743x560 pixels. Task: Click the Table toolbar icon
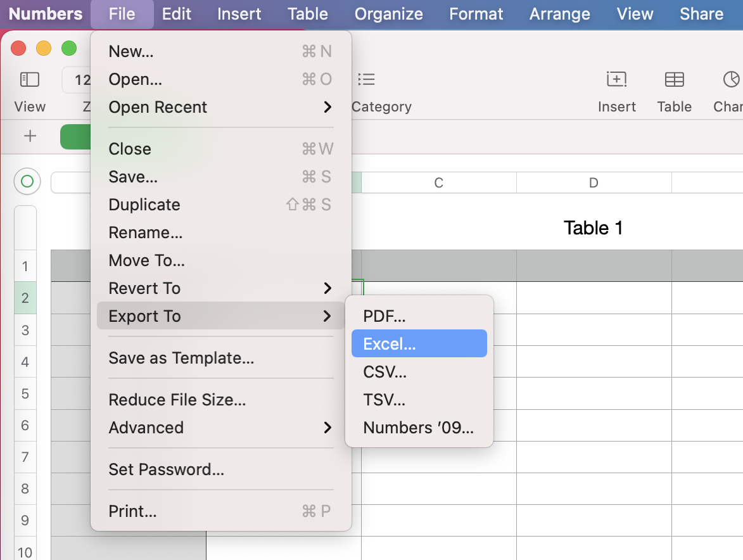[675, 79]
